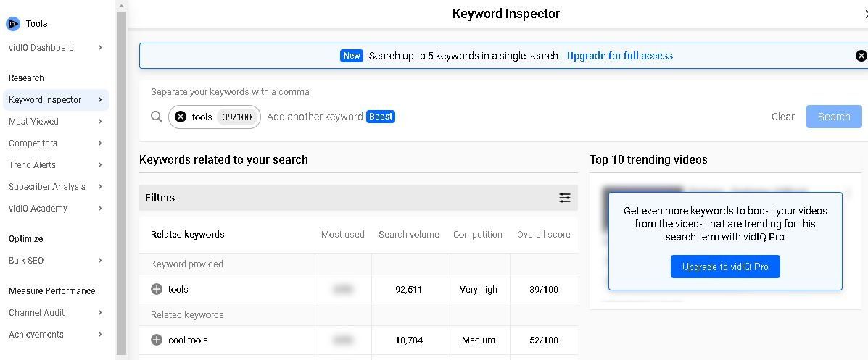Expand the Keyword Inspector chevron
Image resolution: width=868 pixels, height=360 pixels.
99,99
